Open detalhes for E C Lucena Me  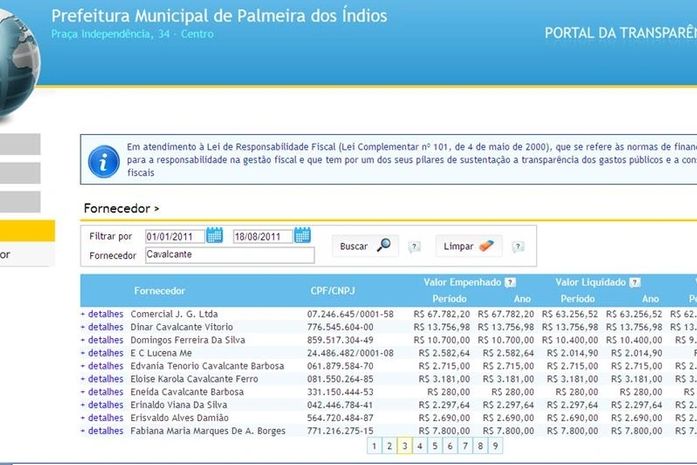pyautogui.click(x=105, y=353)
